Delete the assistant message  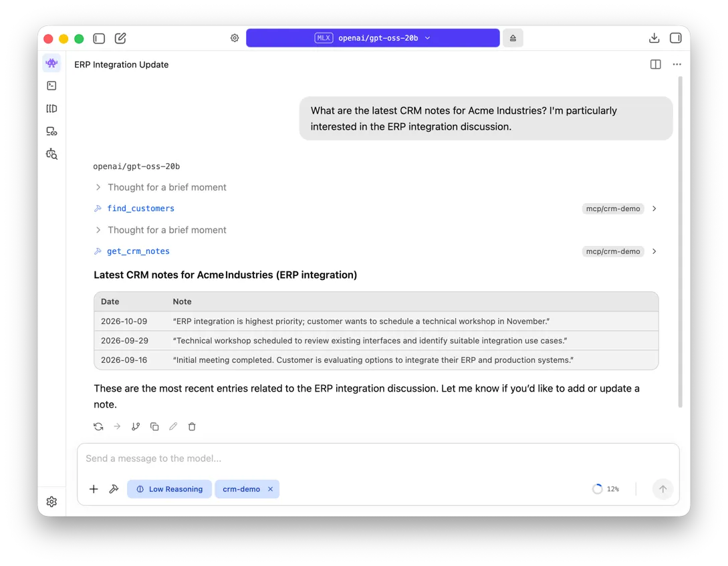point(192,427)
